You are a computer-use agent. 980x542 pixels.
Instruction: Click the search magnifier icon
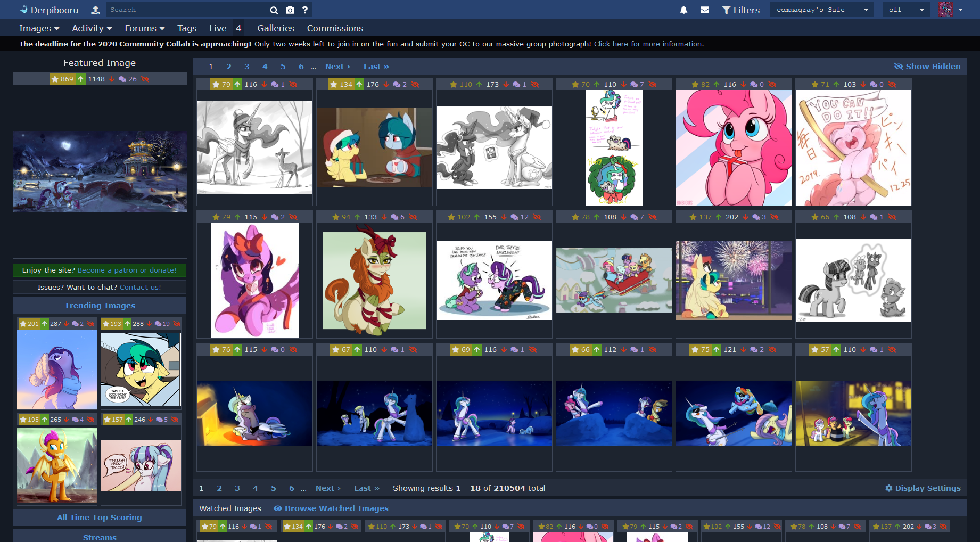click(x=274, y=10)
